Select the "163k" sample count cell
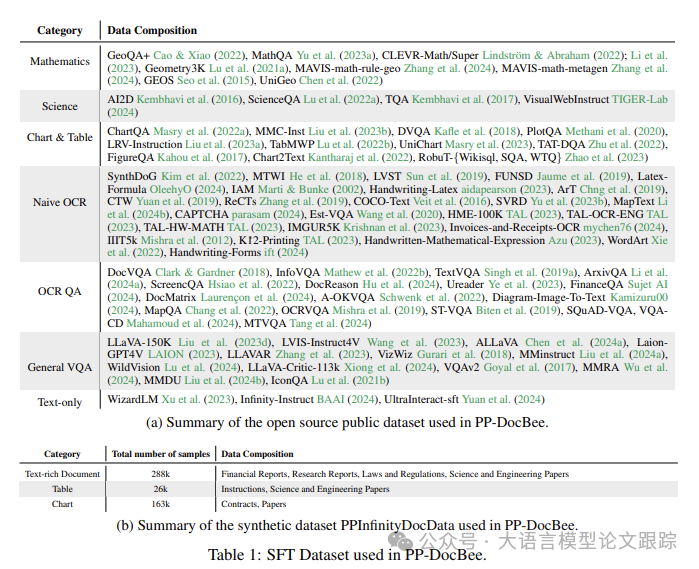This screenshot has width=699, height=569. [160, 504]
